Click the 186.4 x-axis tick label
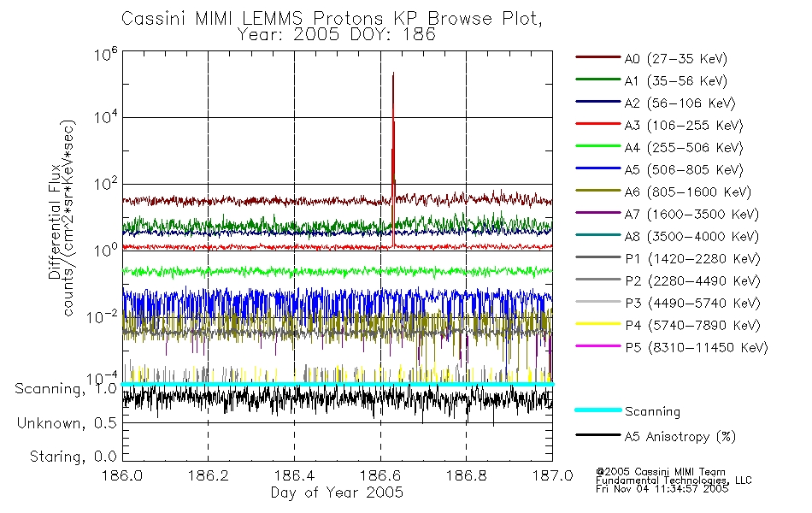Image resolution: width=812 pixels, height=513 pixels. coord(294,475)
